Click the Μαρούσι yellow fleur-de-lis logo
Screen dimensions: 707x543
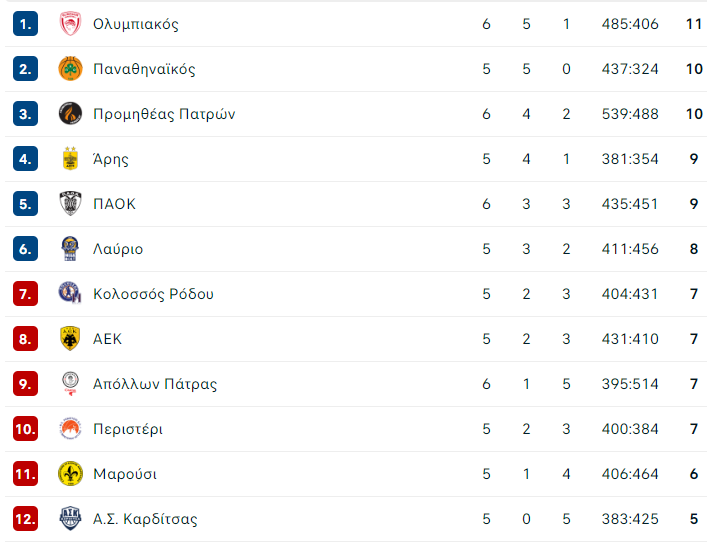(70, 474)
